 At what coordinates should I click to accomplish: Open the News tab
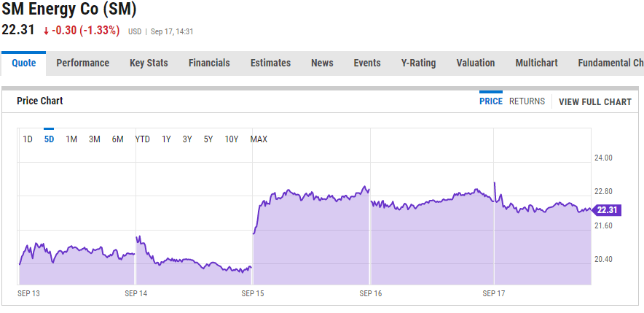click(322, 63)
